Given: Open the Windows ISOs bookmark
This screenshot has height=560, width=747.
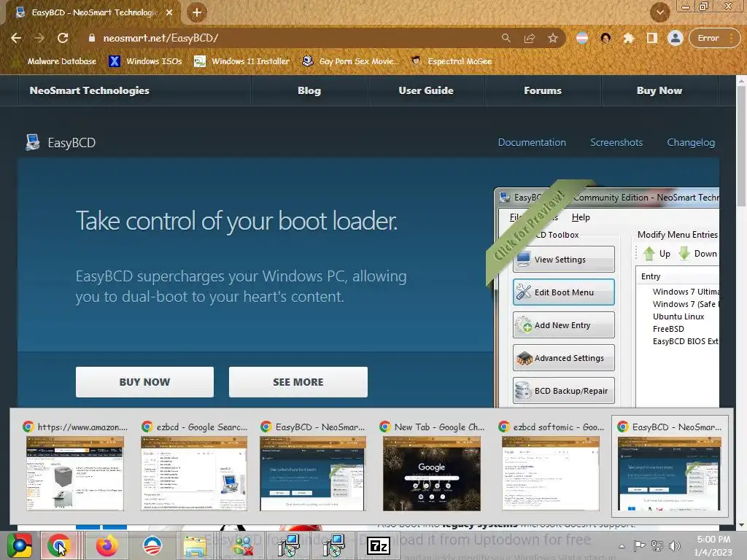Looking at the screenshot, I should click(x=145, y=61).
